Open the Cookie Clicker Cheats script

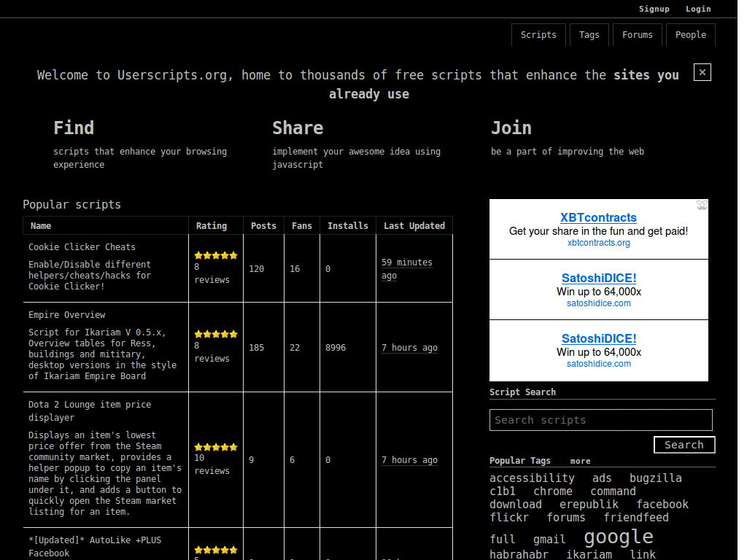click(x=82, y=247)
